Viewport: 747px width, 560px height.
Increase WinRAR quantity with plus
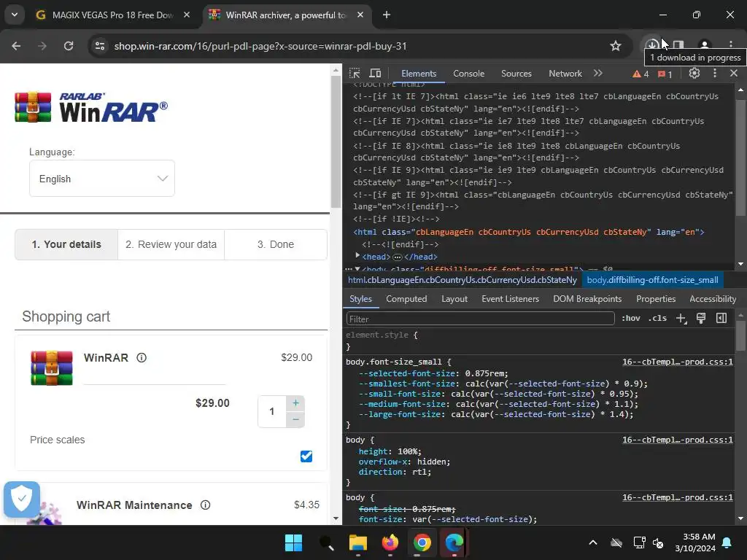pyautogui.click(x=295, y=403)
